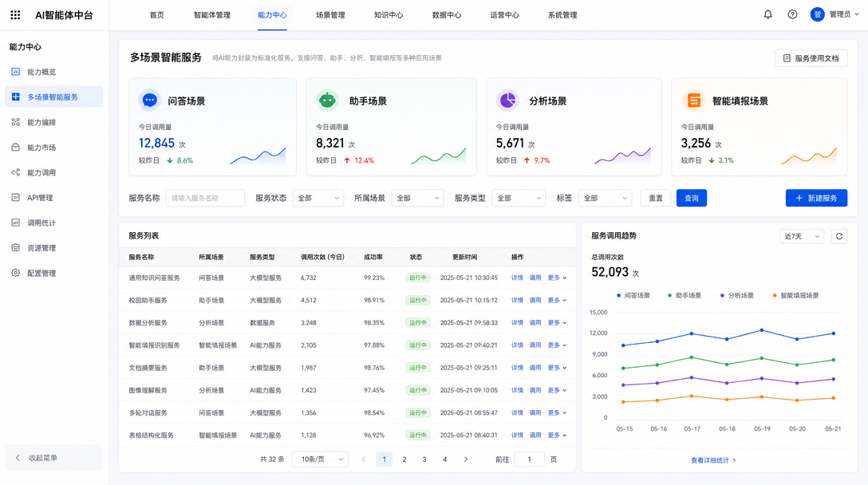Click the 新建服务 button
Viewport: 868px width, 485px height.
[x=816, y=198]
